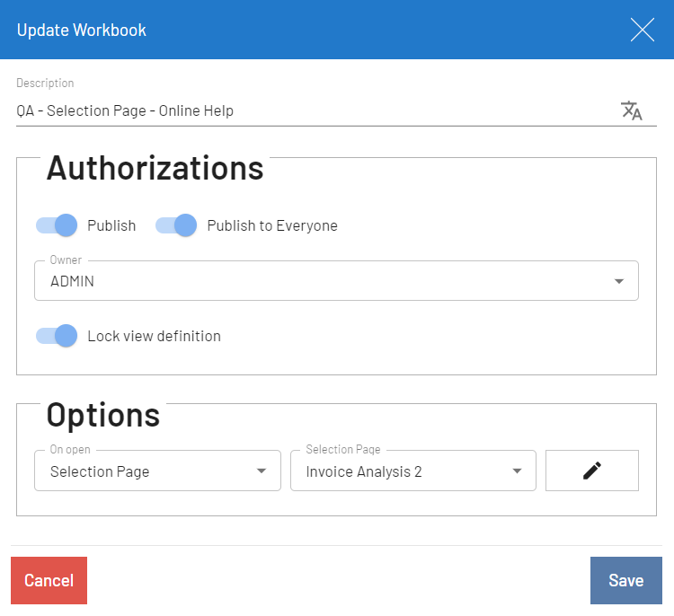Click the Publish to Everyone label text
The image size is (674, 616).
pyautogui.click(x=272, y=225)
